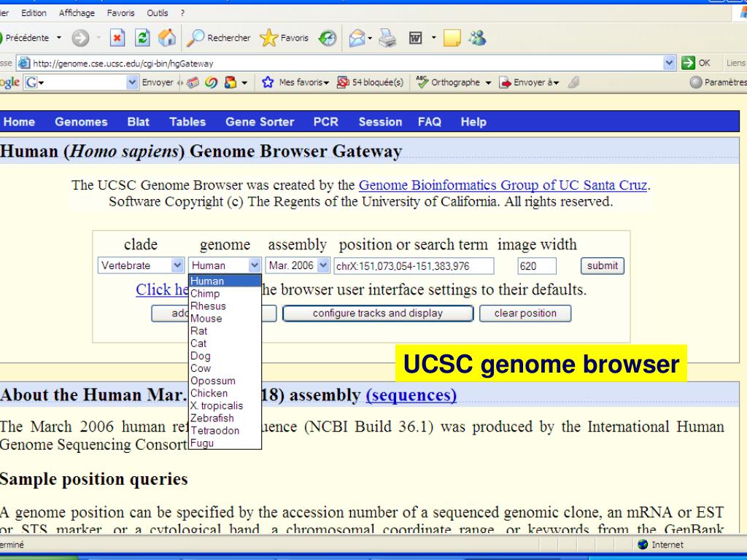Viewport: 747px width, 560px height.
Task: Open the Edition menu
Action: point(34,13)
